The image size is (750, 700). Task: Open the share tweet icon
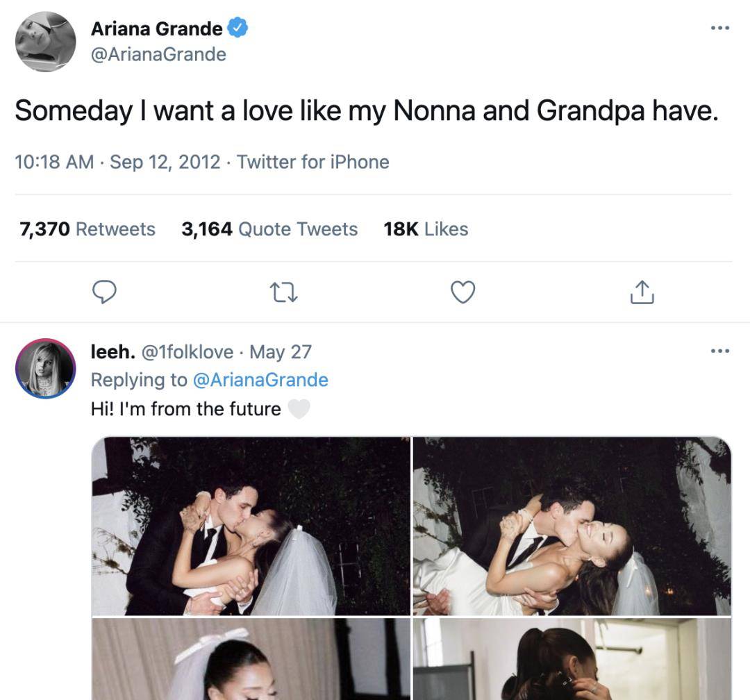[642, 292]
